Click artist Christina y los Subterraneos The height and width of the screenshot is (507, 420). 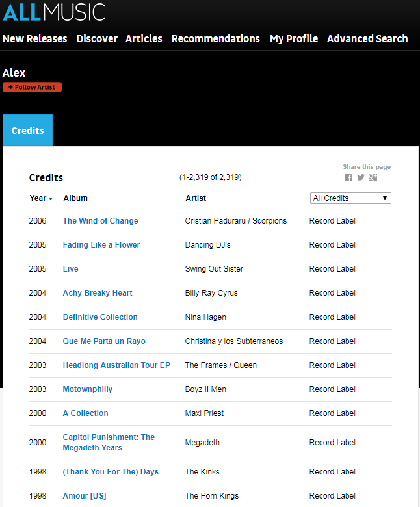[x=234, y=341]
